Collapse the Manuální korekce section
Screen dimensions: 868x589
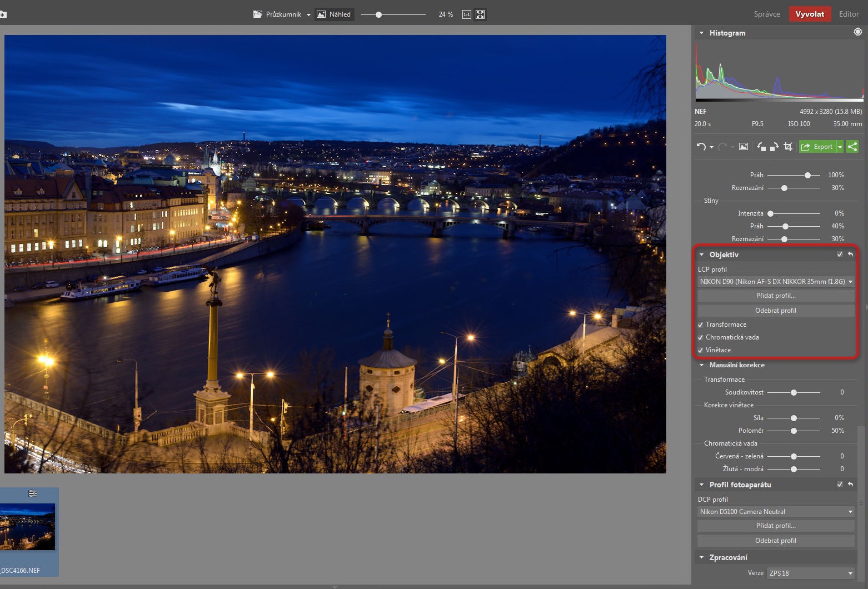click(702, 365)
